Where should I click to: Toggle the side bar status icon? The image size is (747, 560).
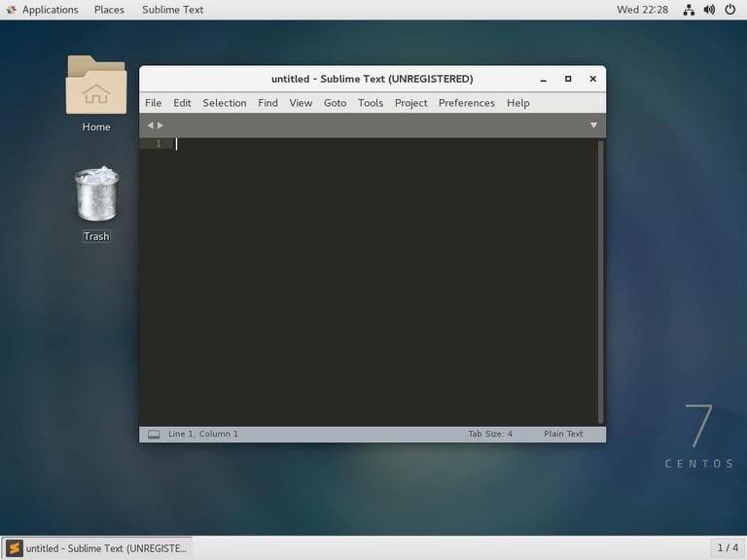(154, 435)
